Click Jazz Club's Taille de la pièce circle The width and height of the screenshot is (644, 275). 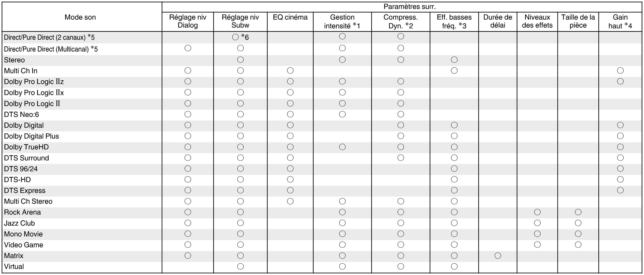point(578,223)
